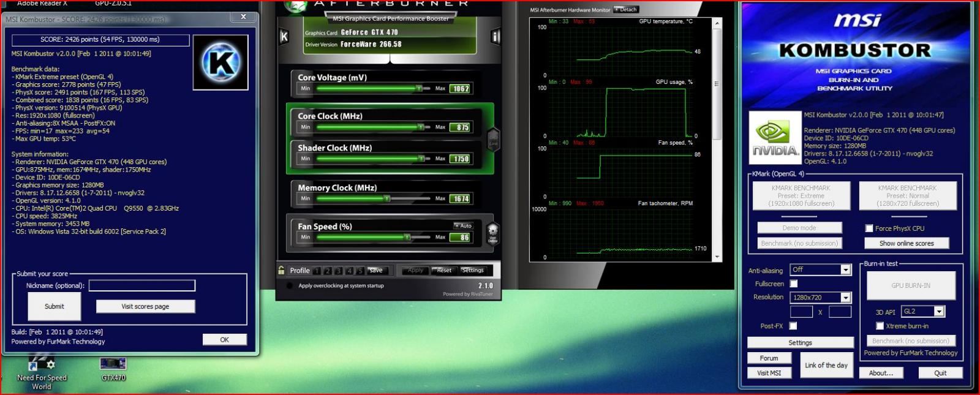Screen dimensions: 980x395
Task: Enable the Xtreme burn-in checkbox
Action: click(880, 326)
